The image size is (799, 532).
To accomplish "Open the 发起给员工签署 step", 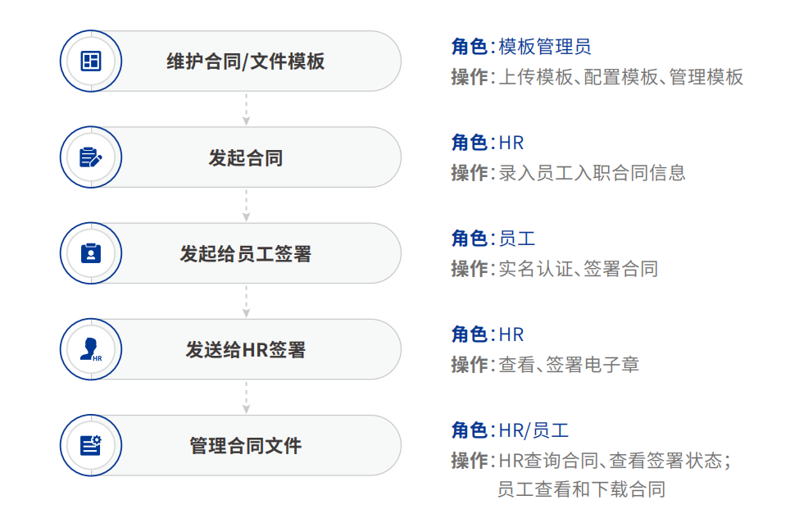I will click(x=246, y=253).
